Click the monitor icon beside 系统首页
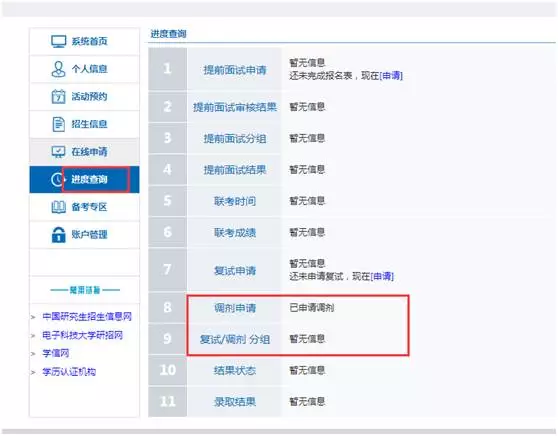The height and width of the screenshot is (436, 558). [x=59, y=41]
